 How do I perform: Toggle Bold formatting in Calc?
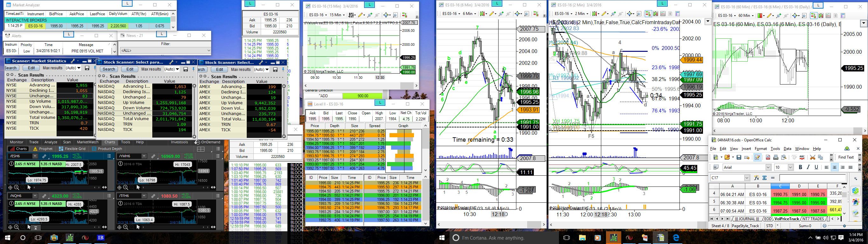coord(800,167)
